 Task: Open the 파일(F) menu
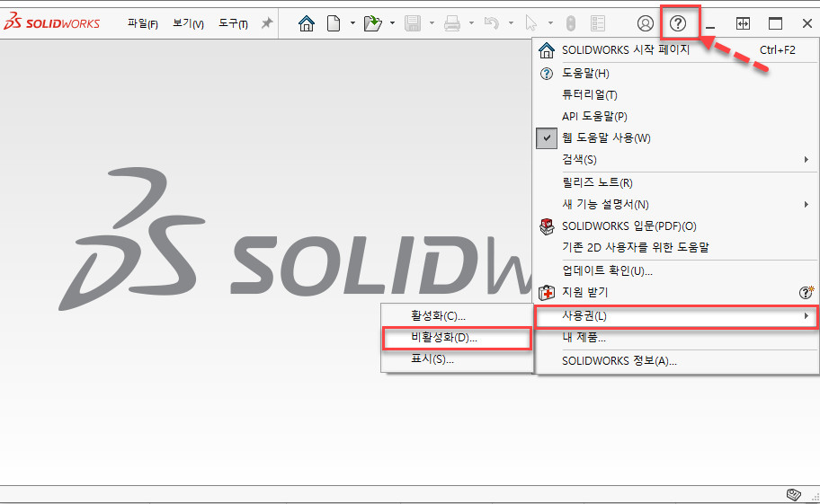(x=143, y=23)
